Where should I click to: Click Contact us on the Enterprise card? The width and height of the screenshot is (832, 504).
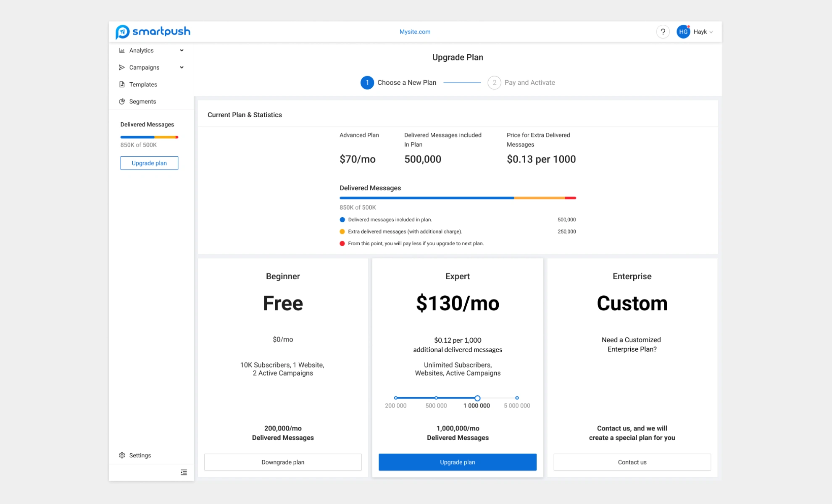[x=632, y=462]
